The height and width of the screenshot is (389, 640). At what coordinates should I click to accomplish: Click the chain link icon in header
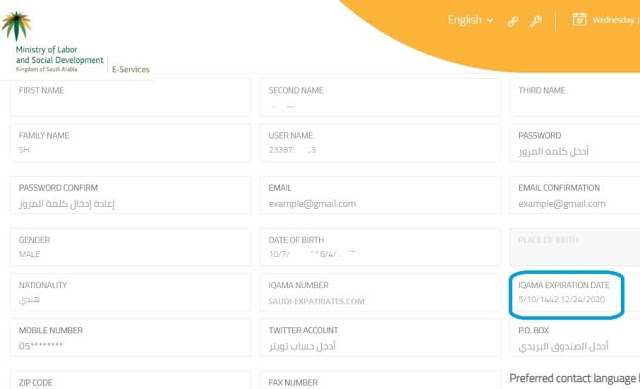tap(513, 21)
